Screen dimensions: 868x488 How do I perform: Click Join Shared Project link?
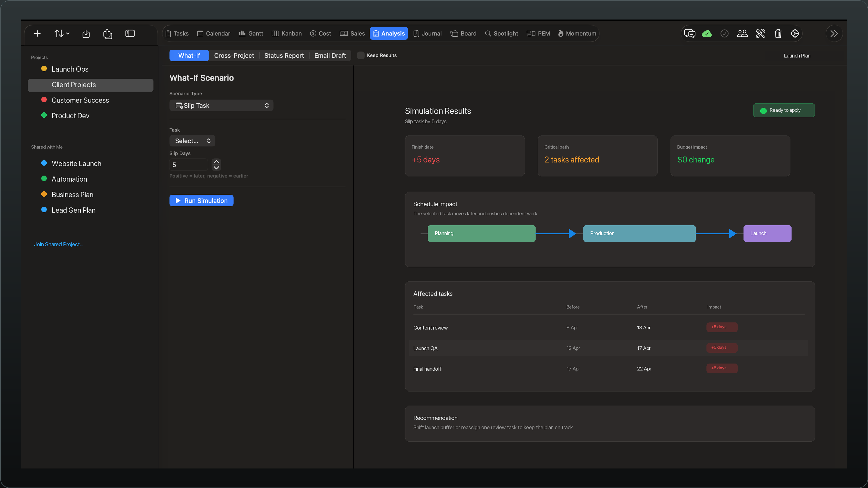tap(58, 245)
